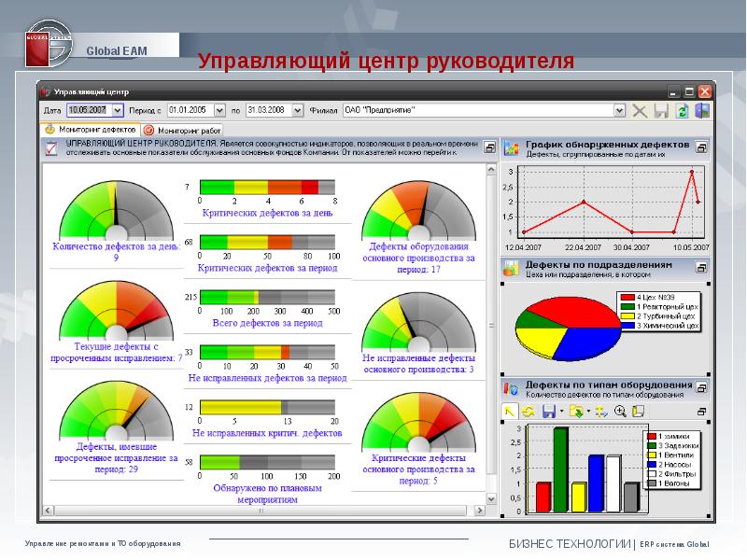The height and width of the screenshot is (560, 747).
Task: Switch to the Мониторинг работ tab
Action: (x=184, y=130)
